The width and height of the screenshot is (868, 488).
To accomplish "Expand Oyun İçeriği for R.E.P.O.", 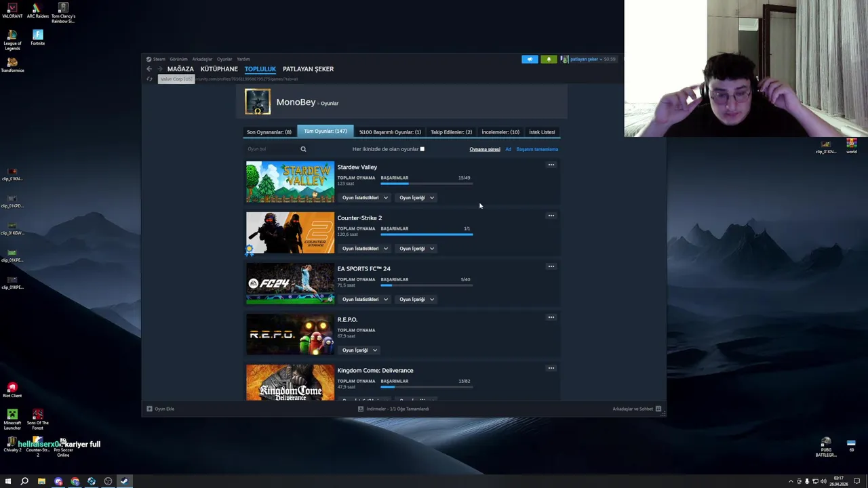I will pyautogui.click(x=359, y=350).
